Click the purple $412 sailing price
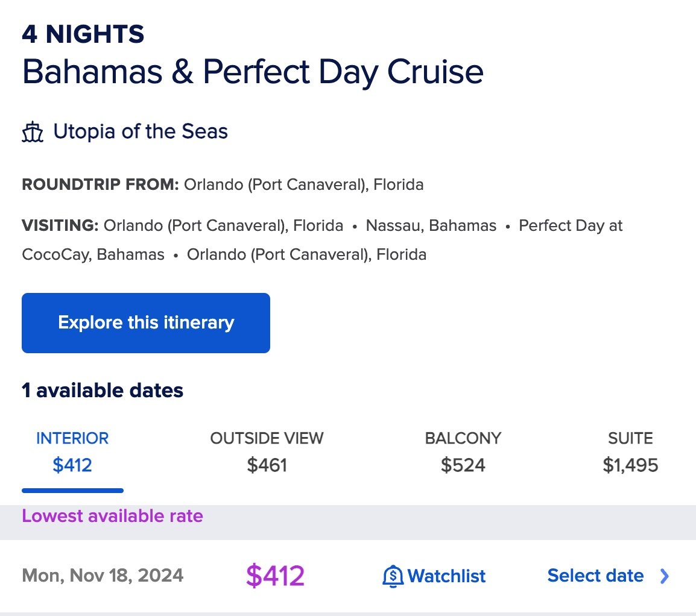This screenshot has height=616, width=696. point(275,576)
